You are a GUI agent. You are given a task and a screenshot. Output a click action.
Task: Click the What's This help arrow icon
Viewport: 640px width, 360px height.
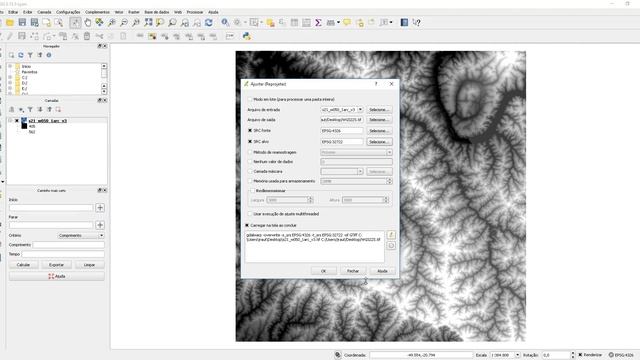click(416, 22)
